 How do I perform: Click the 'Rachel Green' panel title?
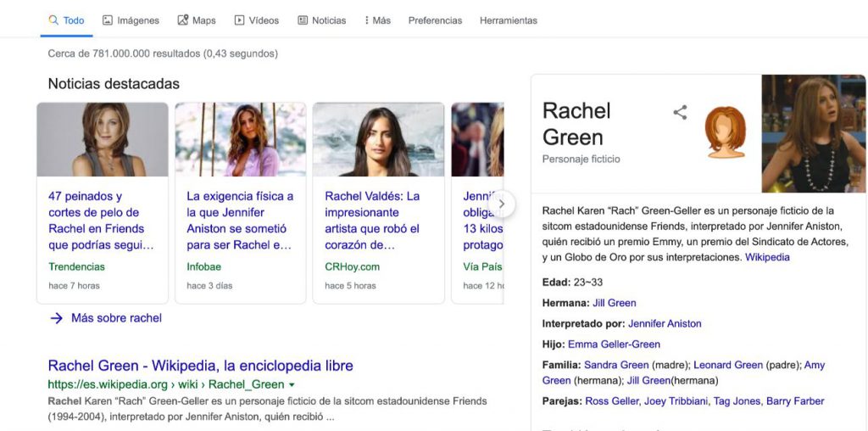tap(576, 124)
